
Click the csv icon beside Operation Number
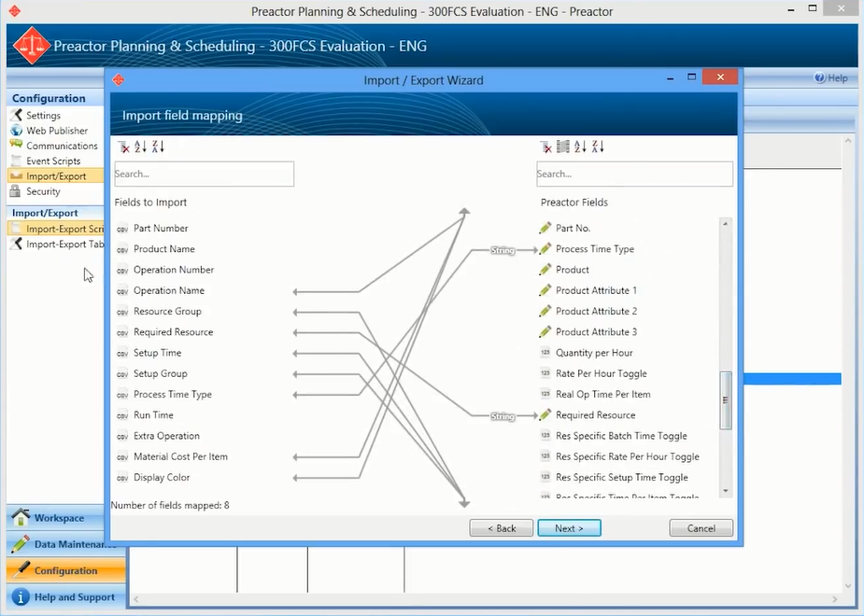click(122, 271)
